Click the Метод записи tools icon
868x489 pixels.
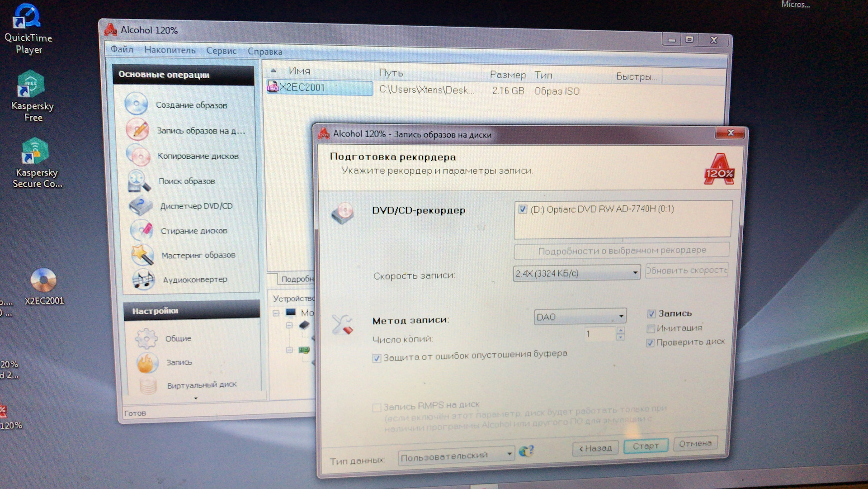(342, 324)
